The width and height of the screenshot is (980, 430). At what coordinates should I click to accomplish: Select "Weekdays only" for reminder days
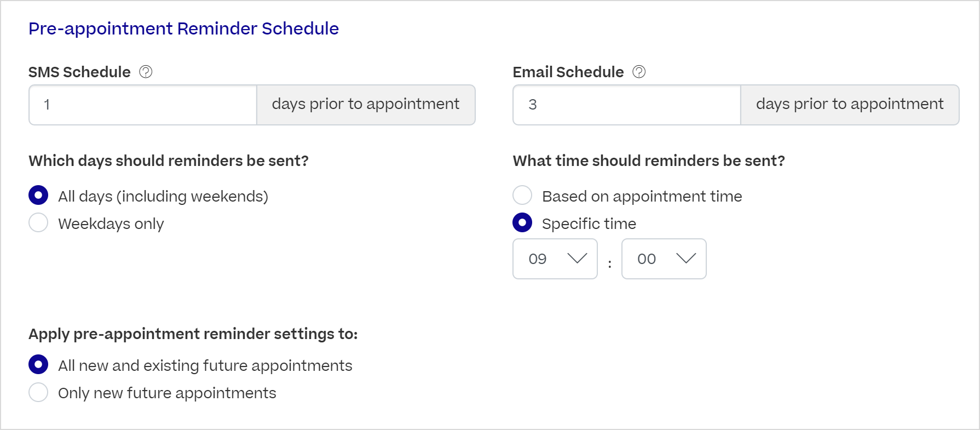pyautogui.click(x=38, y=223)
